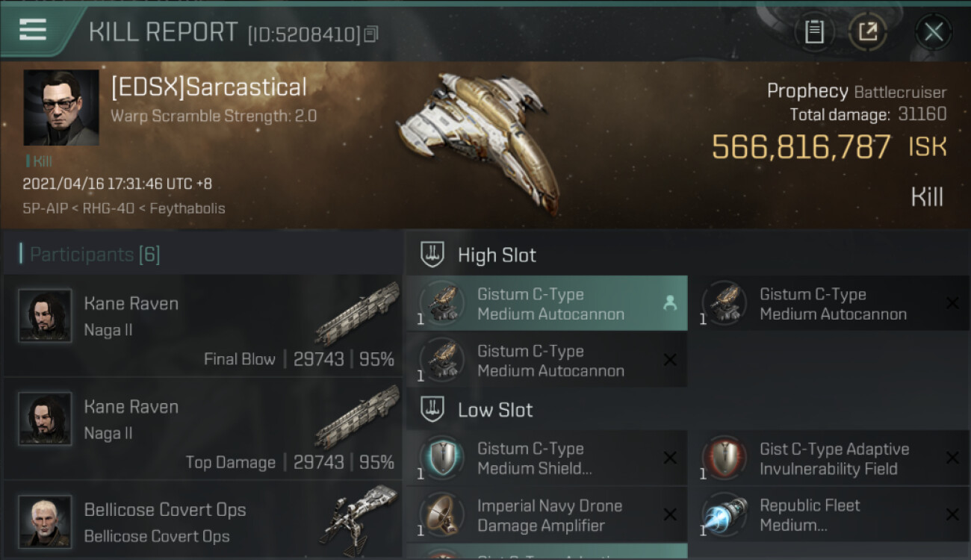The height and width of the screenshot is (560, 971).
Task: Click the Prophecy ship image
Action: tap(478, 140)
